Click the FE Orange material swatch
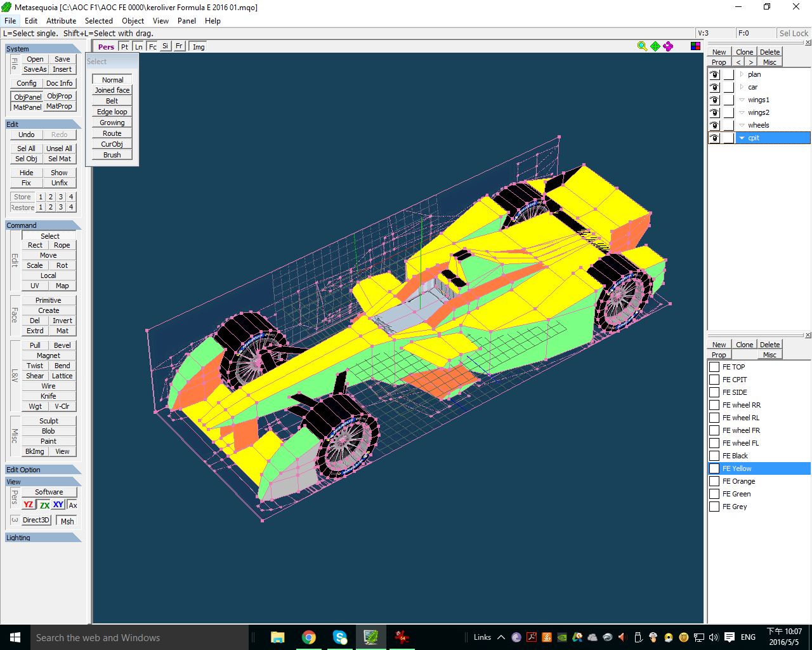 714,481
